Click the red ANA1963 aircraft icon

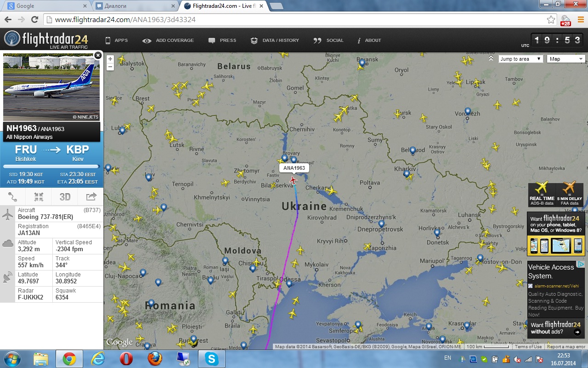tap(293, 180)
